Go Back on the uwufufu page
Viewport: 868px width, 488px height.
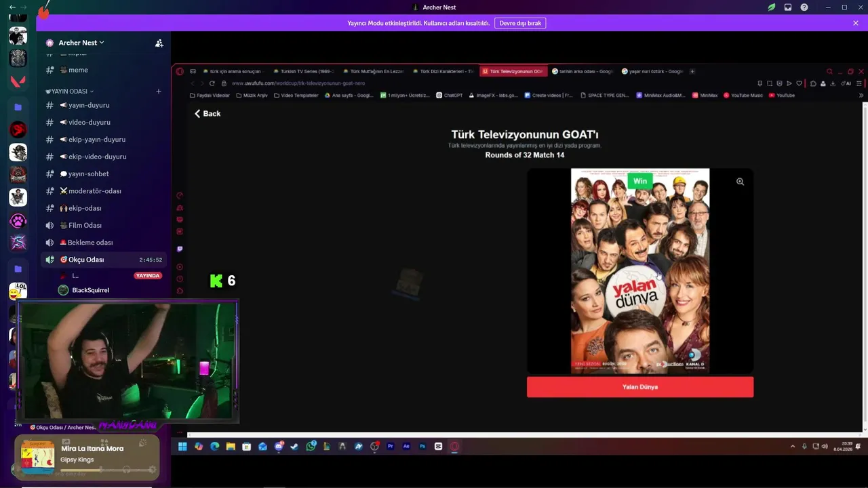coord(208,114)
